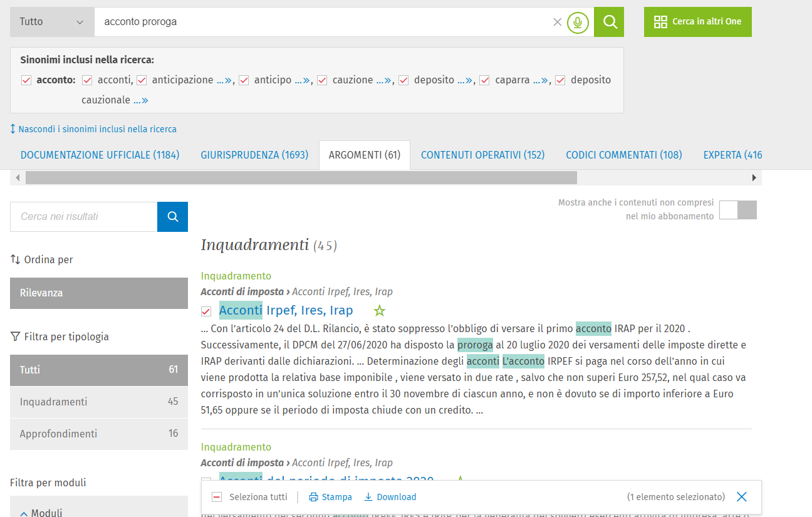Star the Acconti Irpef, Ires, Irap result
Viewport: 812px width, 517px height.
(x=379, y=311)
